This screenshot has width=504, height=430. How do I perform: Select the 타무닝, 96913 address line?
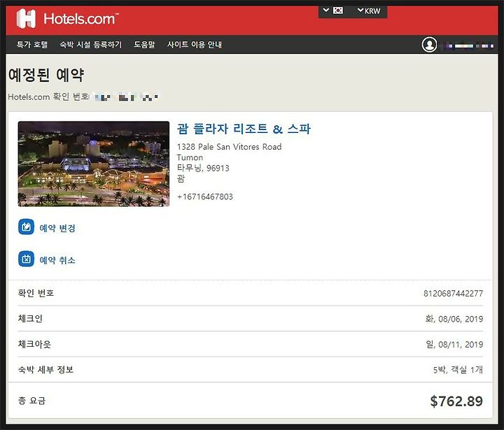pos(203,168)
